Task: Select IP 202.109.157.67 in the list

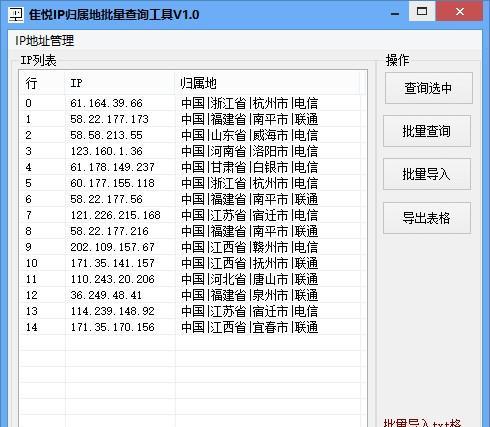Action: click(112, 247)
